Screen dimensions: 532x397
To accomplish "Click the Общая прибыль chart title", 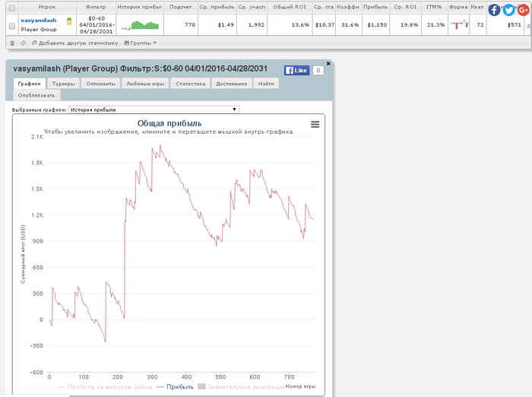I will pyautogui.click(x=169, y=123).
